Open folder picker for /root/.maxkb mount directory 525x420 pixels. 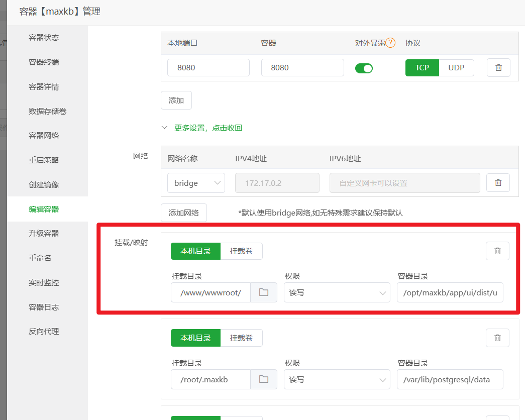click(x=263, y=379)
